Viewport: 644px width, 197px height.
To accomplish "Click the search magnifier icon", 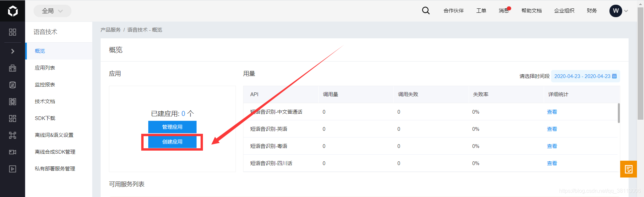I will click(x=426, y=11).
